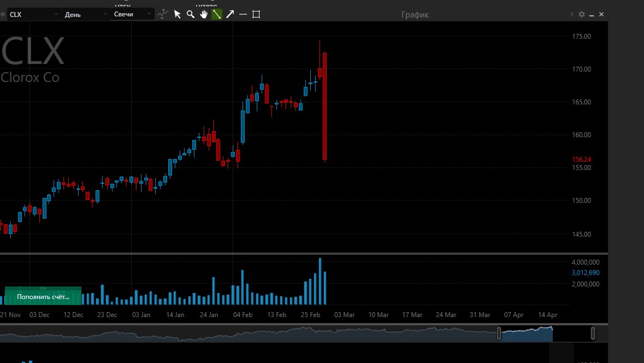Image resolution: width=644 pixels, height=363 pixels.
Task: Click the 4,000,000 volume axis label
Action: [585, 262]
